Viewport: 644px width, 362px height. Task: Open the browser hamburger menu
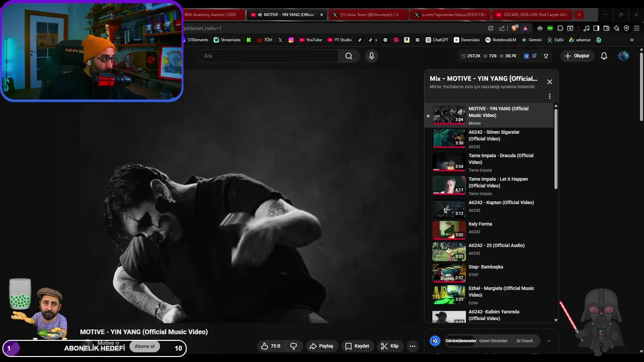636,28
